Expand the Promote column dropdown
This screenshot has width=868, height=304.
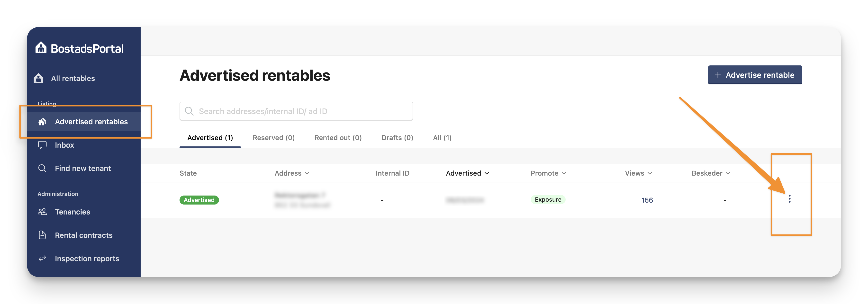tap(564, 173)
